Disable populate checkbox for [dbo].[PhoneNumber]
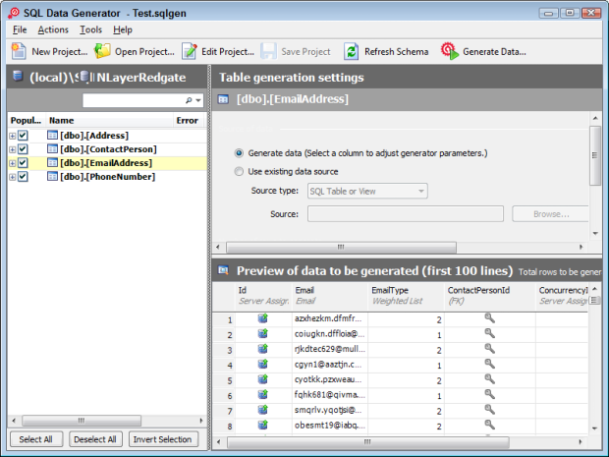The height and width of the screenshot is (457, 609). pyautogui.click(x=23, y=176)
